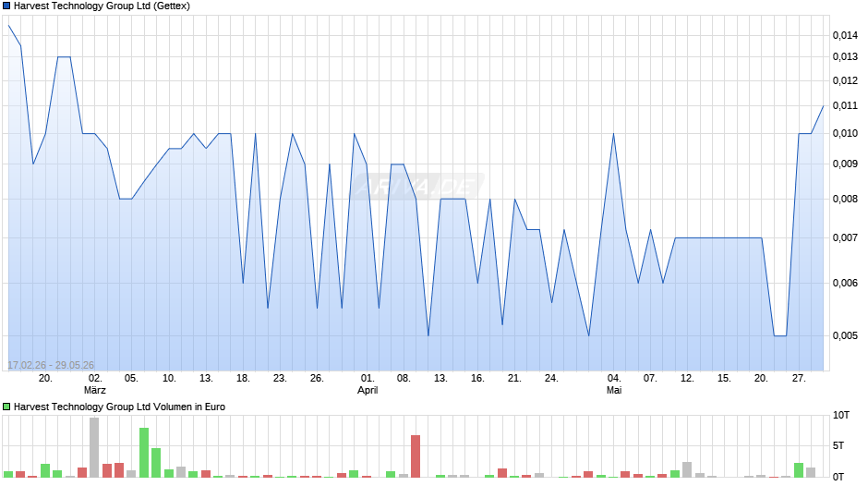This screenshot has width=868, height=486.
Task: Click the '15.' date axis label
Action: coord(724,379)
